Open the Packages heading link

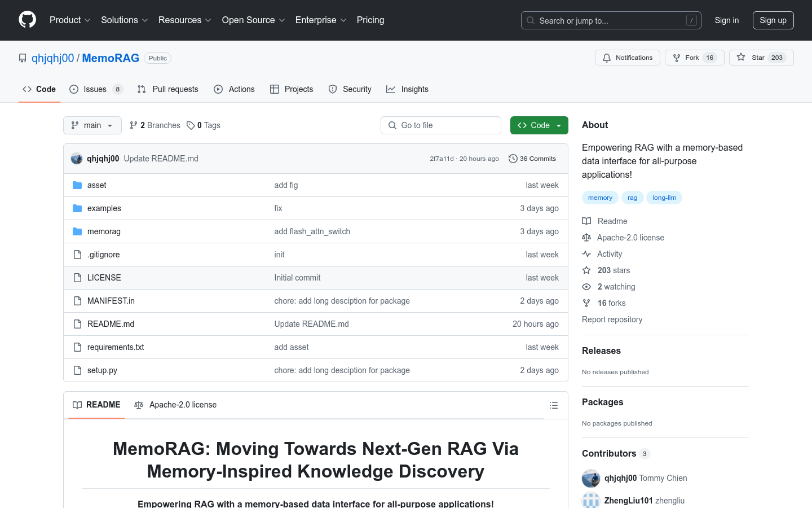pyautogui.click(x=603, y=402)
